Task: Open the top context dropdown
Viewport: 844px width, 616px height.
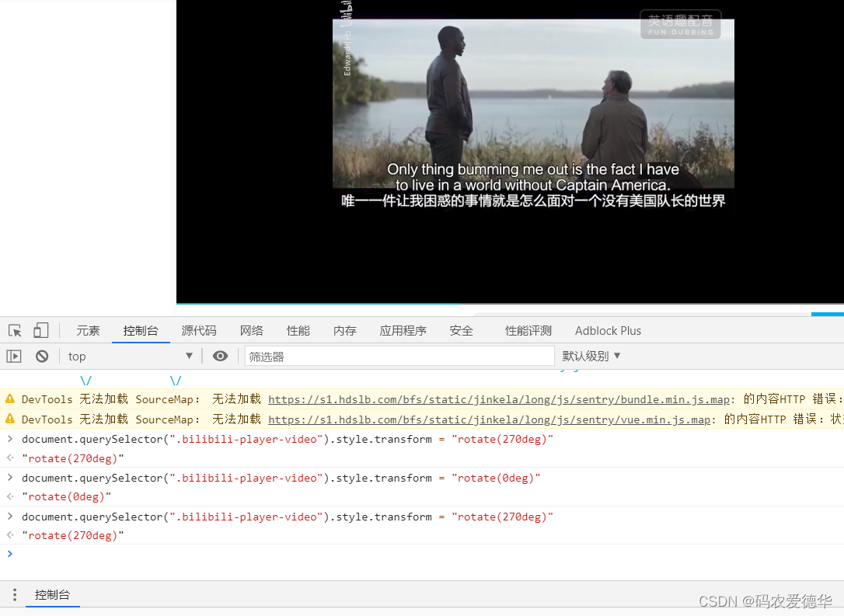Action: [x=130, y=356]
